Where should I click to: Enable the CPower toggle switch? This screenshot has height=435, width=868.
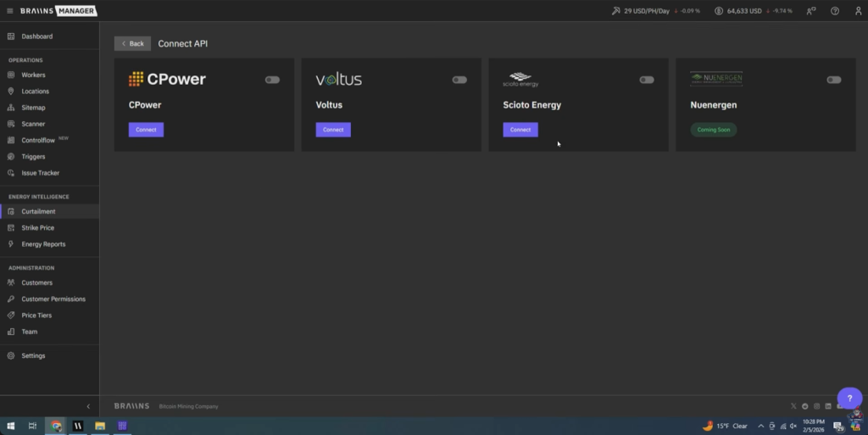point(272,80)
